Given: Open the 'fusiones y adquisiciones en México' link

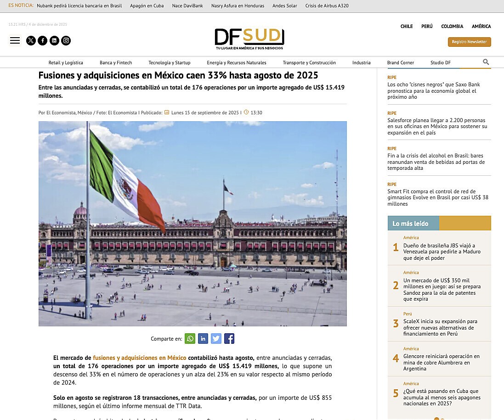Looking at the screenshot, I should pyautogui.click(x=139, y=358).
